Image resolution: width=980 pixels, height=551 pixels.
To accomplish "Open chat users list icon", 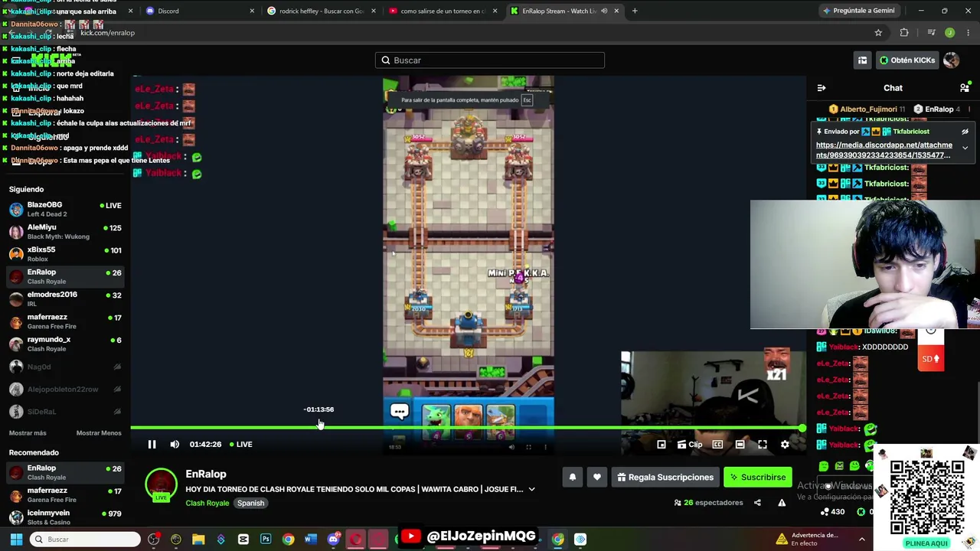I will (965, 88).
